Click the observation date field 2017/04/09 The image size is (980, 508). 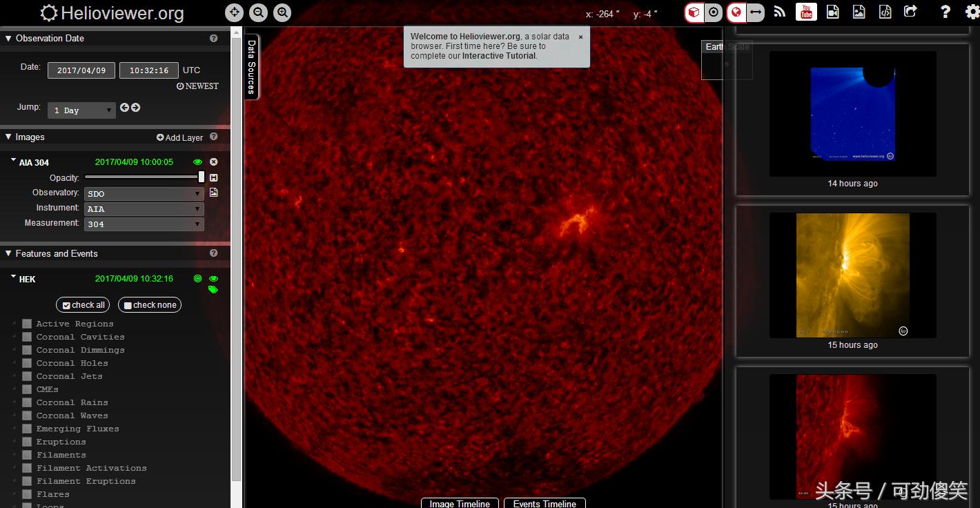tap(81, 70)
